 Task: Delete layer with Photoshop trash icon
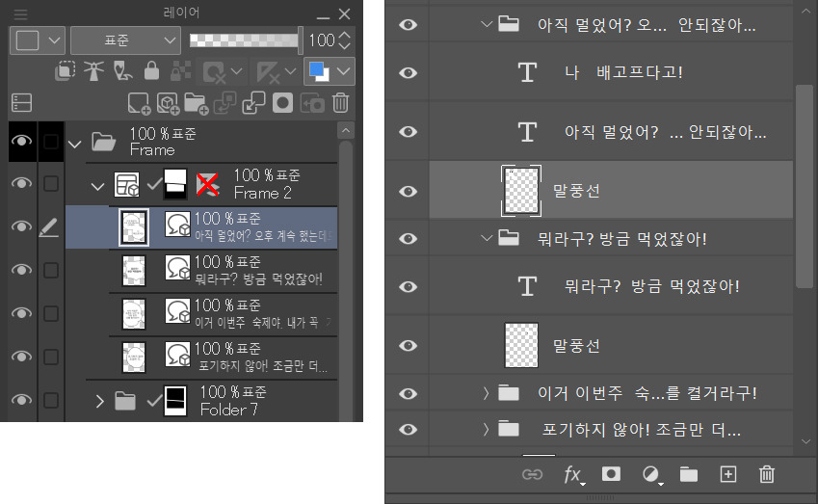click(766, 474)
